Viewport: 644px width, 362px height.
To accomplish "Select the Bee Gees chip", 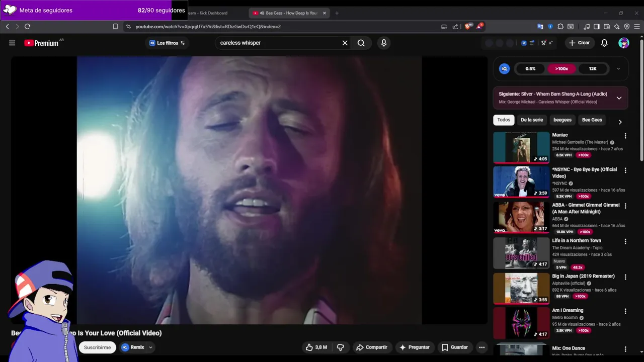I will point(592,120).
